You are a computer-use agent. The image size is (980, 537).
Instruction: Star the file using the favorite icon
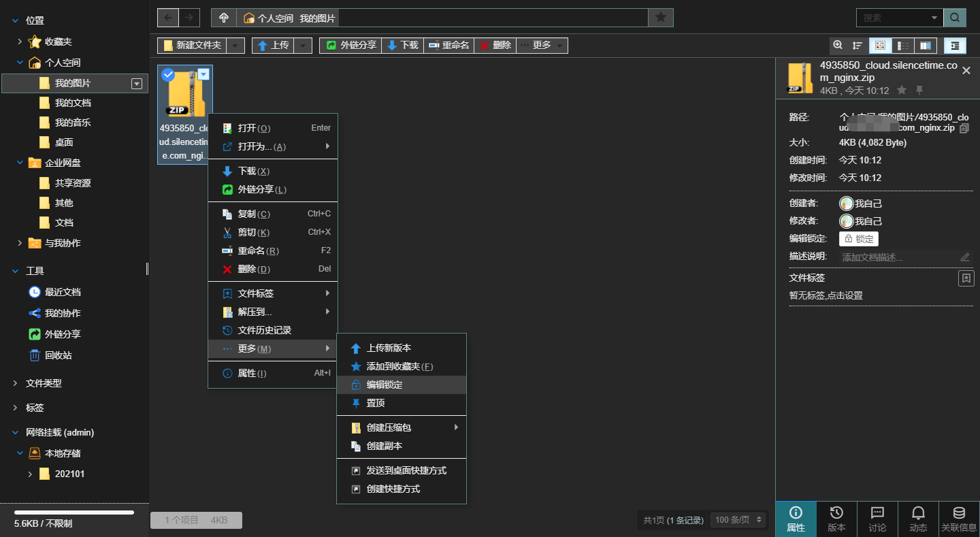click(902, 89)
